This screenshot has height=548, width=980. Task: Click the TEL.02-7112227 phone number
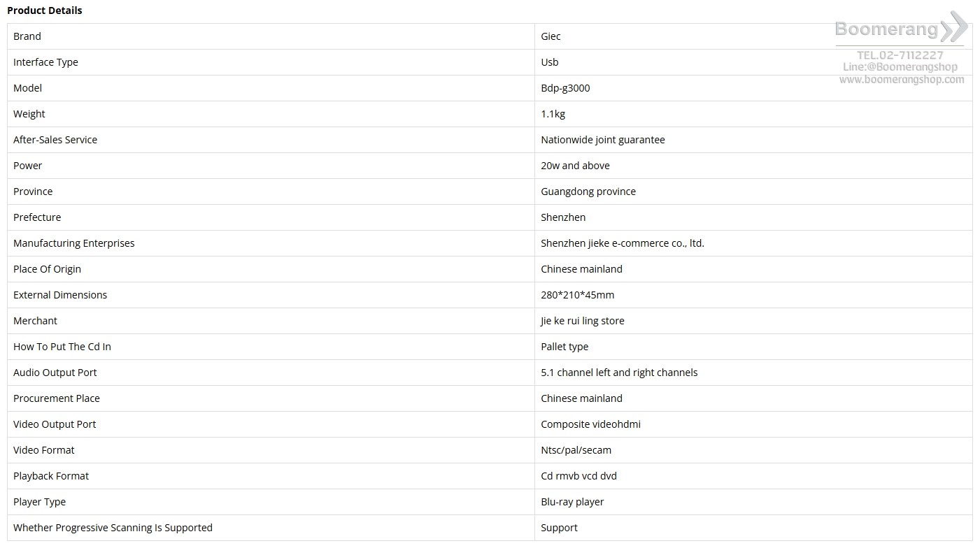(900, 55)
